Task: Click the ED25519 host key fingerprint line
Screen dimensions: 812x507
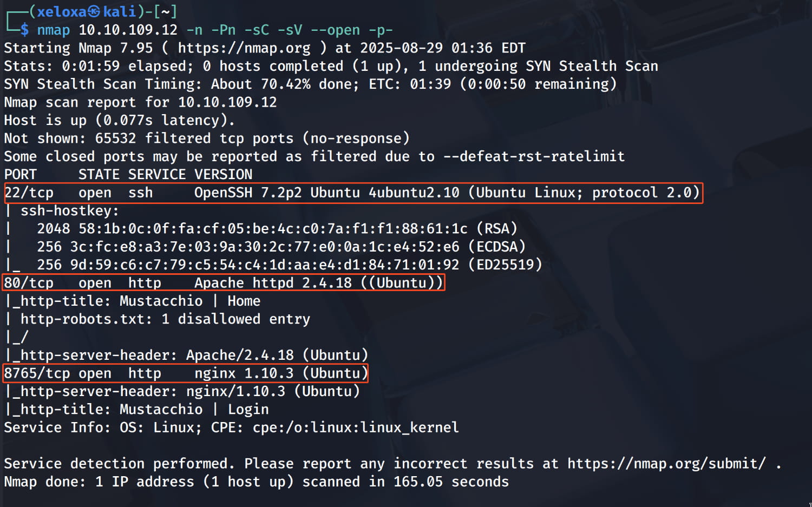Action: click(289, 265)
